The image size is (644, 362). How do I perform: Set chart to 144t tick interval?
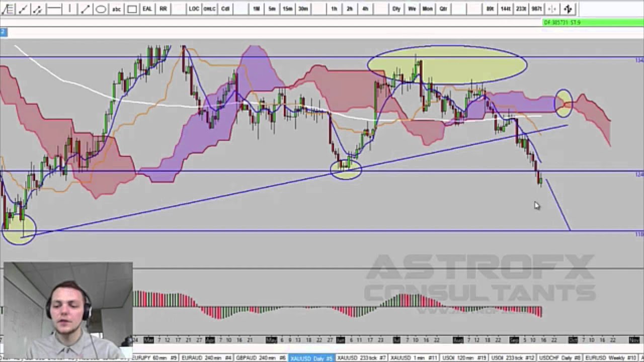pyautogui.click(x=506, y=9)
